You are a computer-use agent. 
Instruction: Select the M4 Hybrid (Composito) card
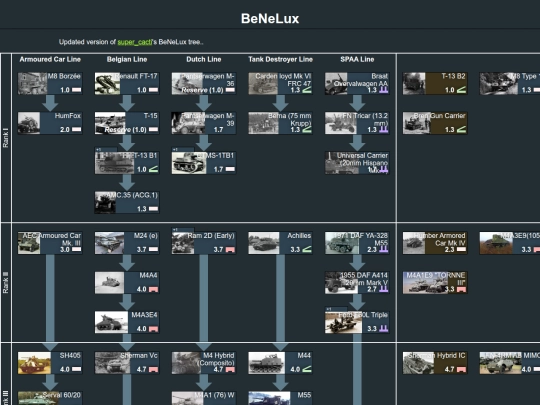(x=204, y=363)
